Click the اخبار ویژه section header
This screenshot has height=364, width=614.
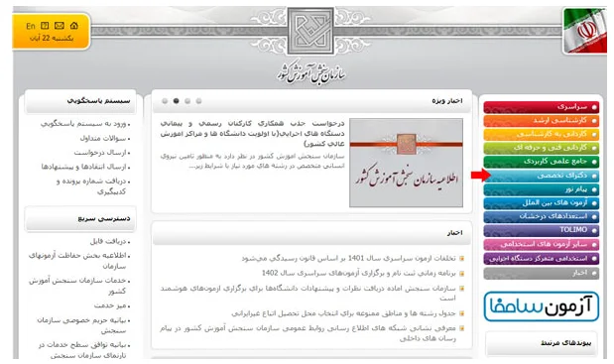[447, 101]
